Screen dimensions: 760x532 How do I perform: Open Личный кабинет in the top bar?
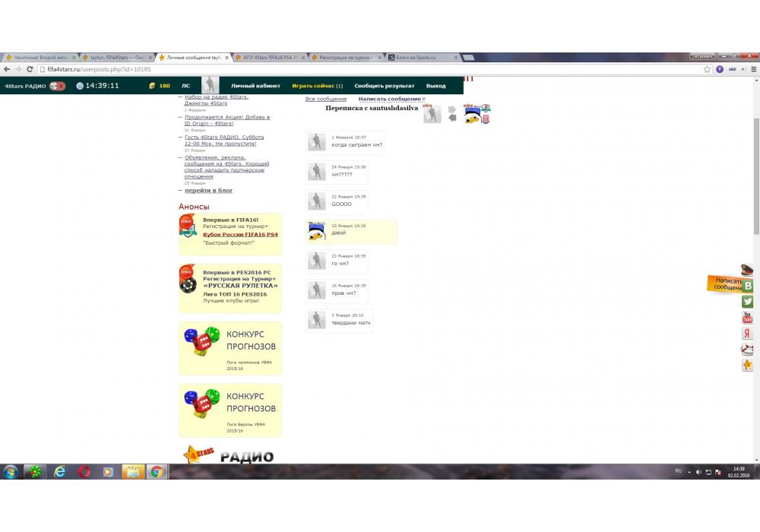pyautogui.click(x=255, y=86)
